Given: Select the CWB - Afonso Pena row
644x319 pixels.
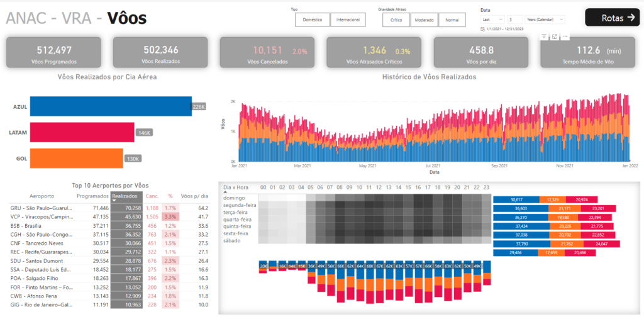Looking at the screenshot, I should (x=109, y=296).
